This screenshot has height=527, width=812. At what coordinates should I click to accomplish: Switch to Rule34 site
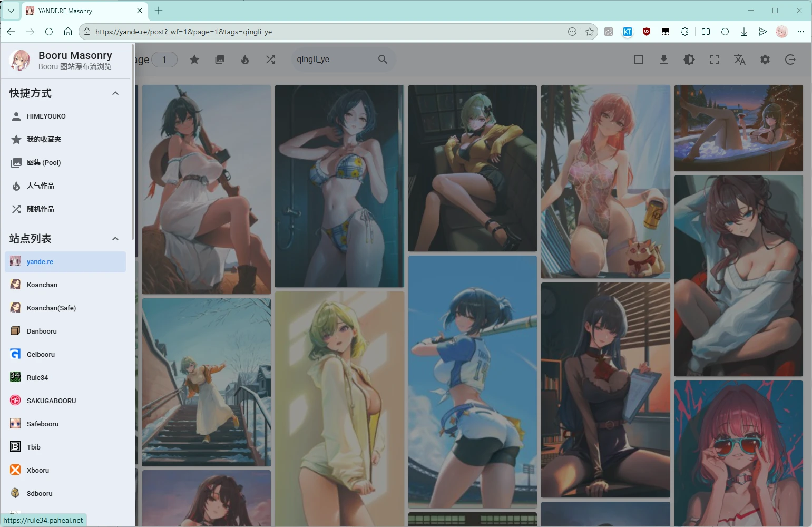click(x=65, y=378)
